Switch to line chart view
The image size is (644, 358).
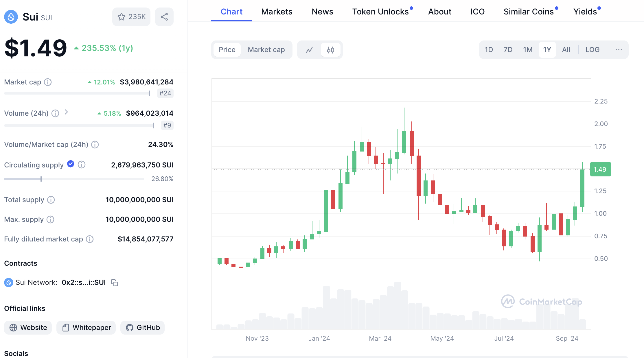point(309,50)
